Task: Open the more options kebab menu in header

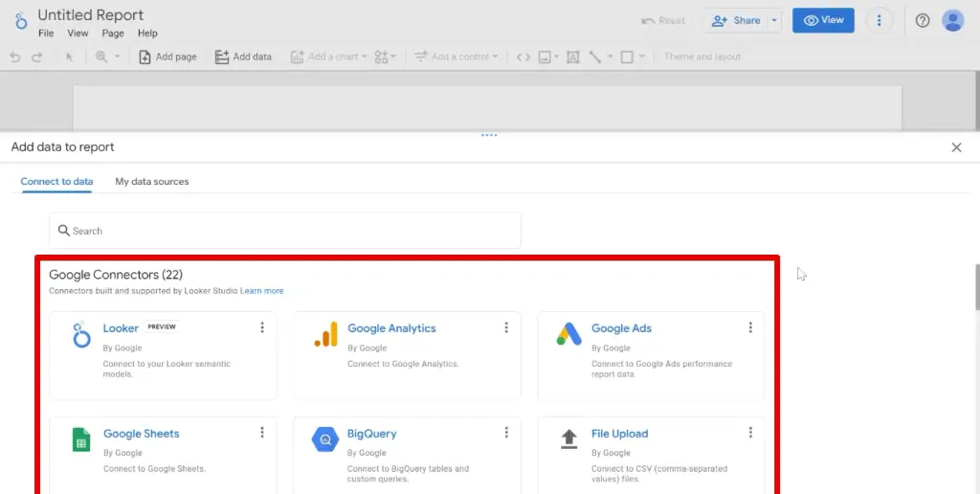Action: coord(879,21)
